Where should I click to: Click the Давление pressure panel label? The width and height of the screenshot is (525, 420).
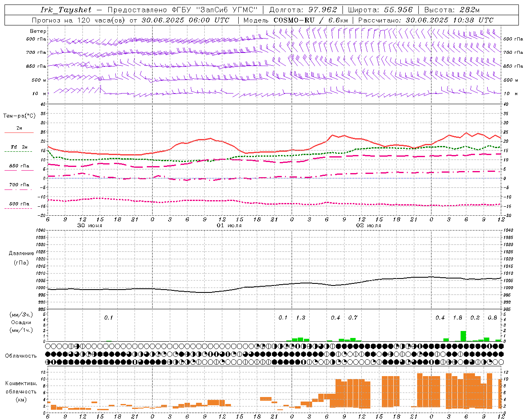21,253
